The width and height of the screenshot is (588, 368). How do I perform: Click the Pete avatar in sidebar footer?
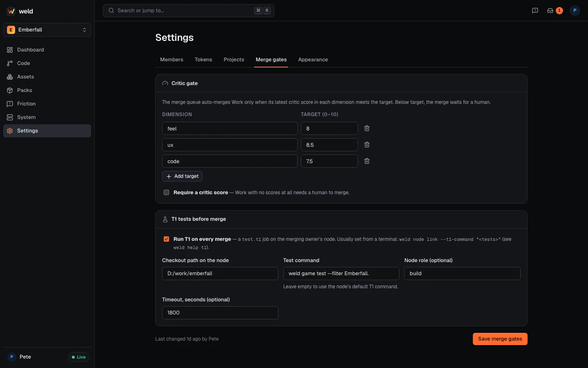coord(12,357)
